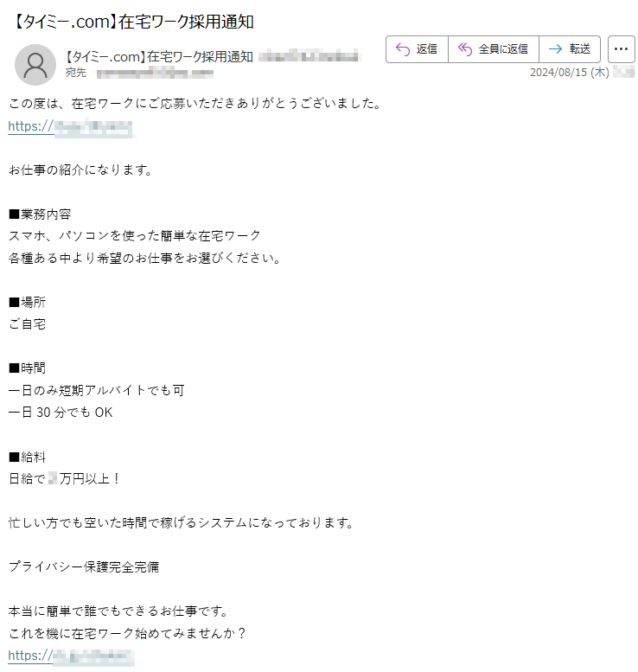Image resolution: width=638 pixels, height=672 pixels.
Task: Click the 返信 reply button
Action: coord(417,49)
